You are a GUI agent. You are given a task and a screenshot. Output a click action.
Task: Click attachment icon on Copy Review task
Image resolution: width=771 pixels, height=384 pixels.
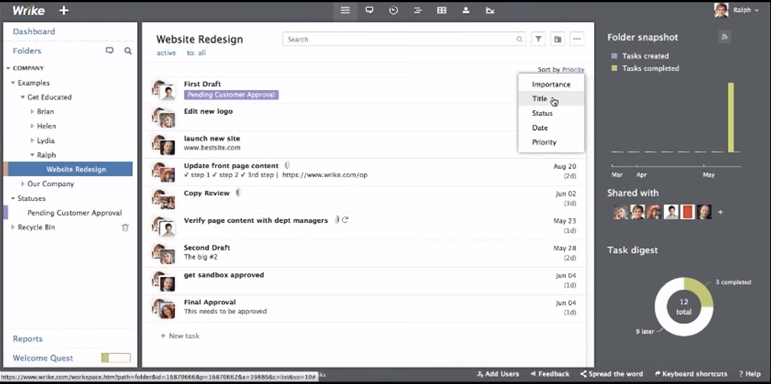(238, 193)
